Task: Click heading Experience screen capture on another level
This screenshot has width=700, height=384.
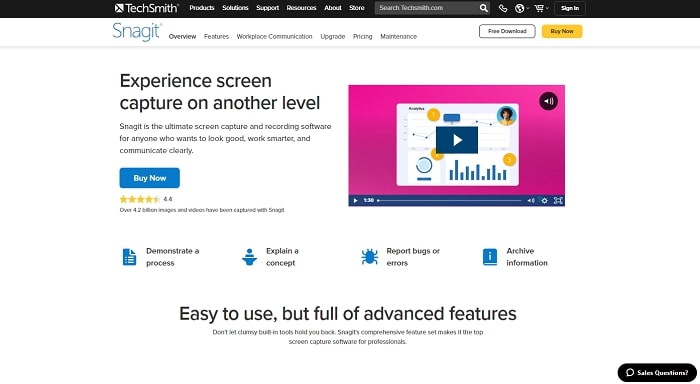Action: [x=220, y=92]
